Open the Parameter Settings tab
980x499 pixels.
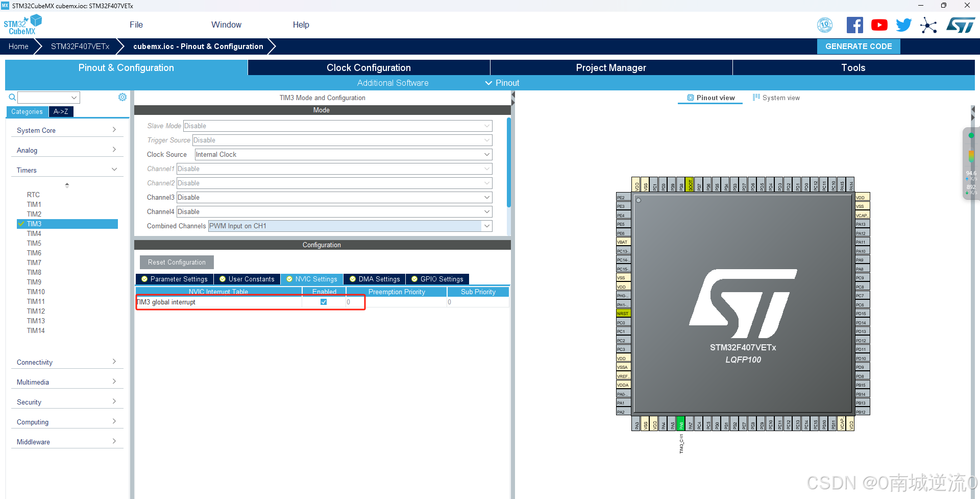click(x=174, y=279)
